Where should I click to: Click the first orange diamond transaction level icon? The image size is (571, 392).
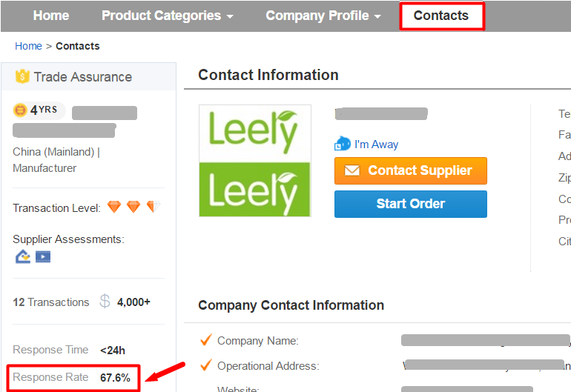(x=114, y=207)
